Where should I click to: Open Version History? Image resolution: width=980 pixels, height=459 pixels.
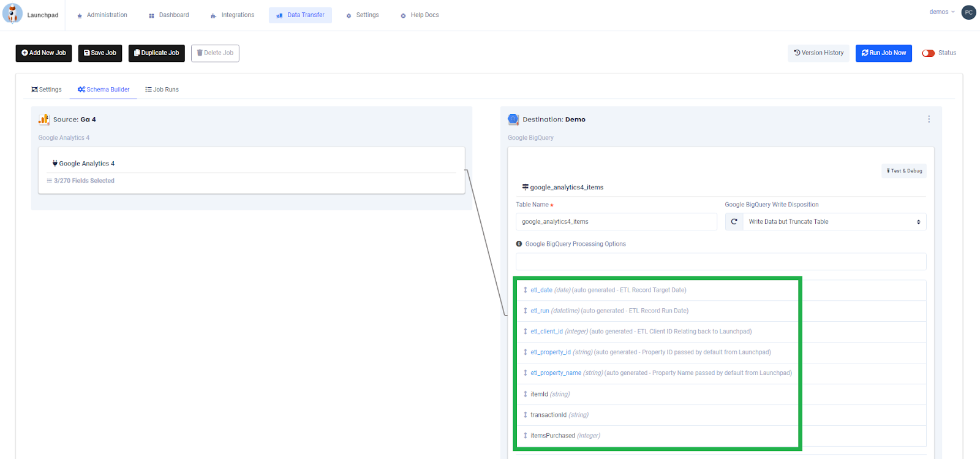tap(818, 53)
